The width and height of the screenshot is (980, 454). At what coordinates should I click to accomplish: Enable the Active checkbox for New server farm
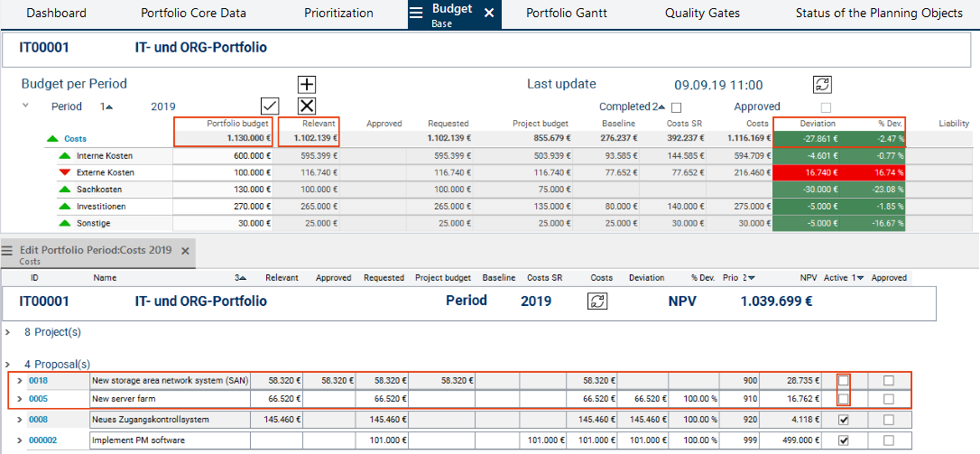(x=843, y=399)
